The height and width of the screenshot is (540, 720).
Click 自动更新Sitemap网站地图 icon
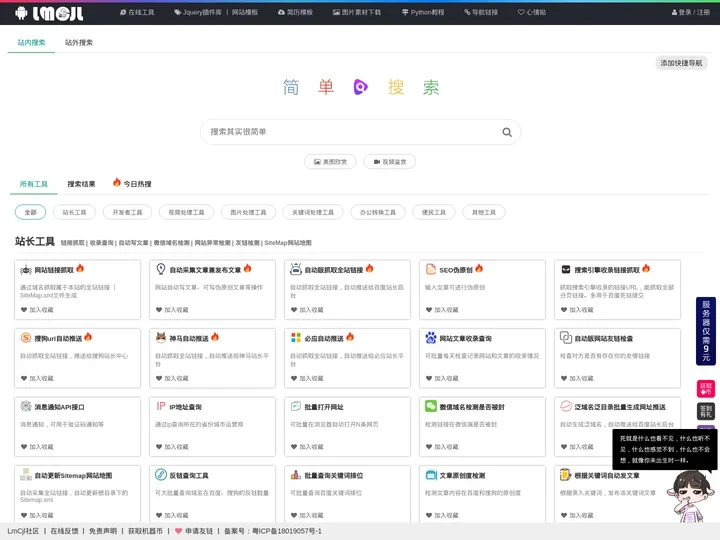pos(26,475)
